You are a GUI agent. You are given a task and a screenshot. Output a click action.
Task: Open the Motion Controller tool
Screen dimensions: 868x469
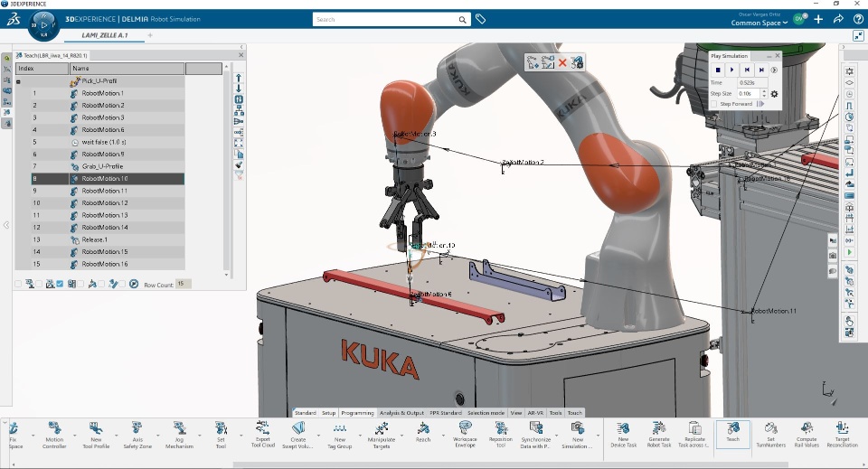pyautogui.click(x=54, y=435)
